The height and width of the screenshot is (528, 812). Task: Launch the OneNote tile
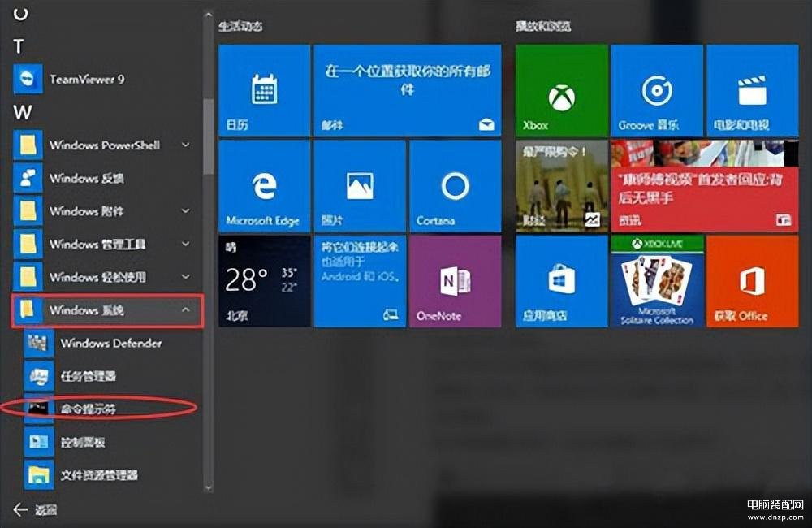point(456,281)
